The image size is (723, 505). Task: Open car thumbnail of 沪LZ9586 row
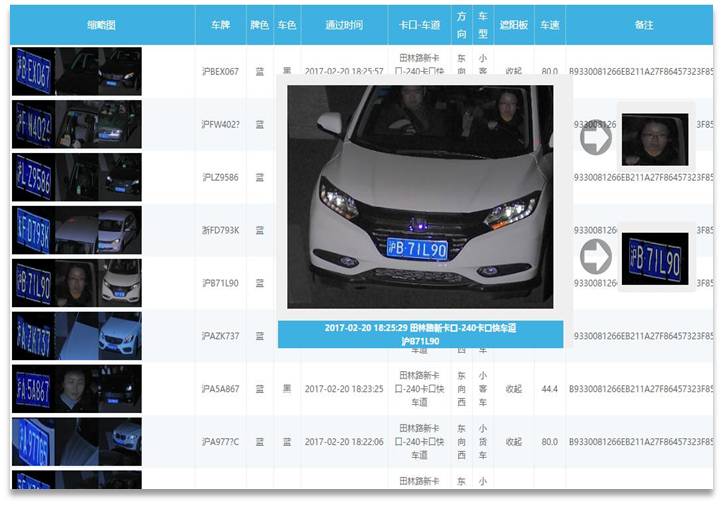point(120,177)
